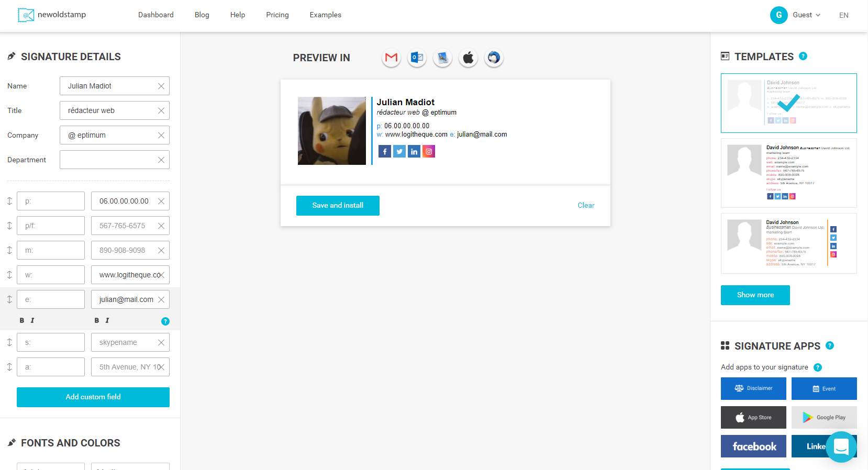Screen dimensions: 868x470
Task: Italicize the e: label text
Action: 32,320
